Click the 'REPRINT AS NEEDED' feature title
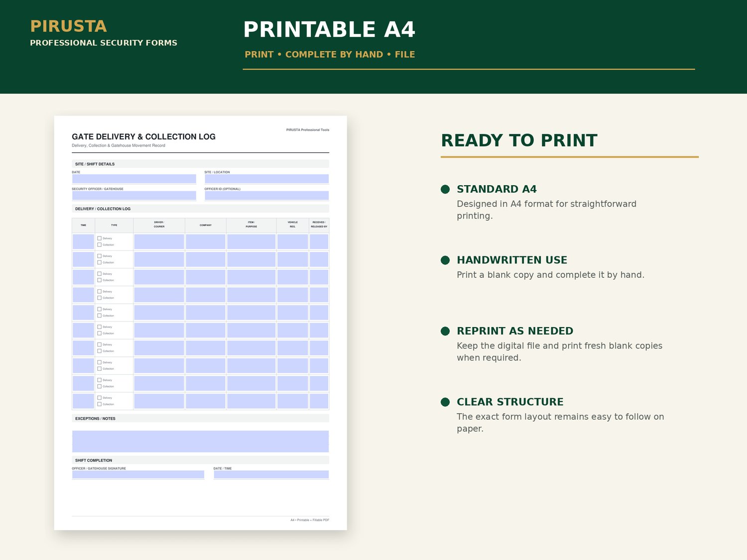This screenshot has height=560, width=747. coord(515,331)
